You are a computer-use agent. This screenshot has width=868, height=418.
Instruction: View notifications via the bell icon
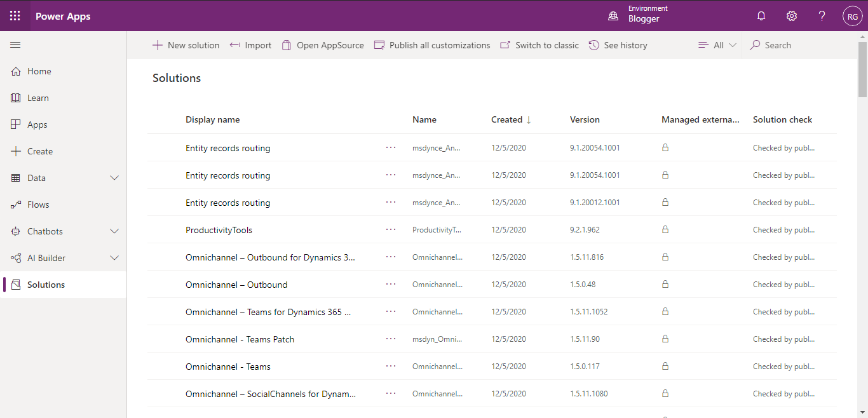(761, 15)
